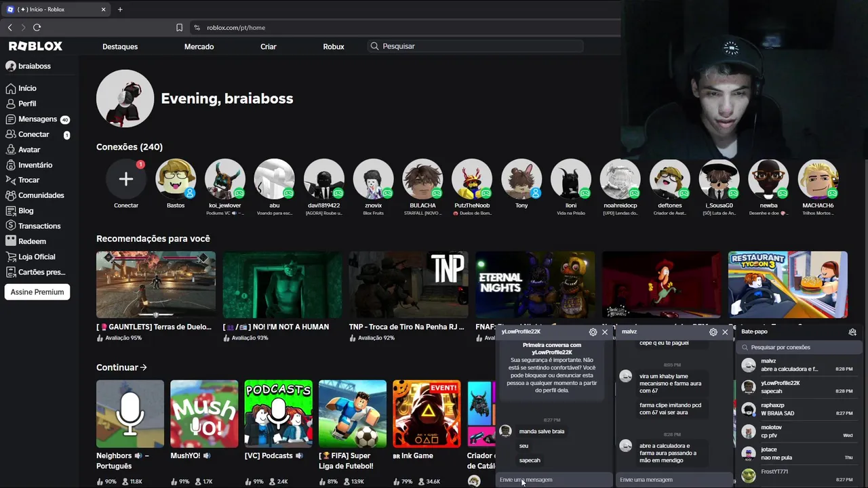The width and height of the screenshot is (868, 488).
Task: Bookmark this page icon
Action: pos(179,28)
